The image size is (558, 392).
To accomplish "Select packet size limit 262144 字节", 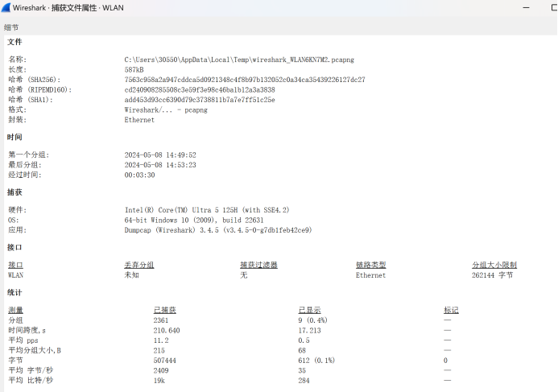I will coord(493,275).
